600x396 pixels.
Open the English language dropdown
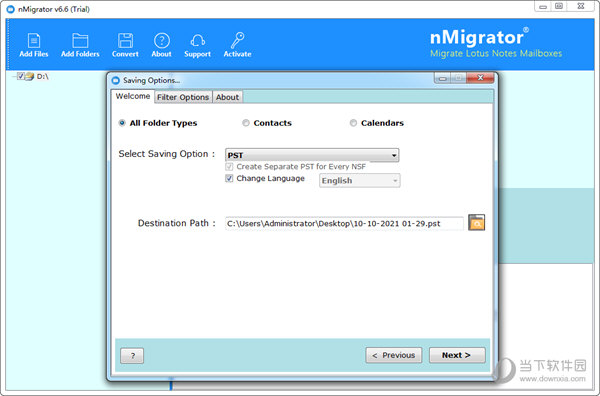point(360,181)
